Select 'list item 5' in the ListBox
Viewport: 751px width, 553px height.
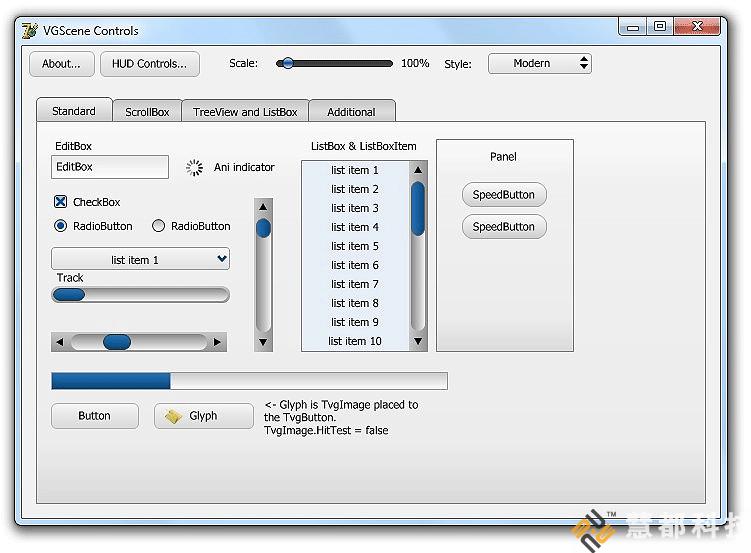pyautogui.click(x=355, y=246)
